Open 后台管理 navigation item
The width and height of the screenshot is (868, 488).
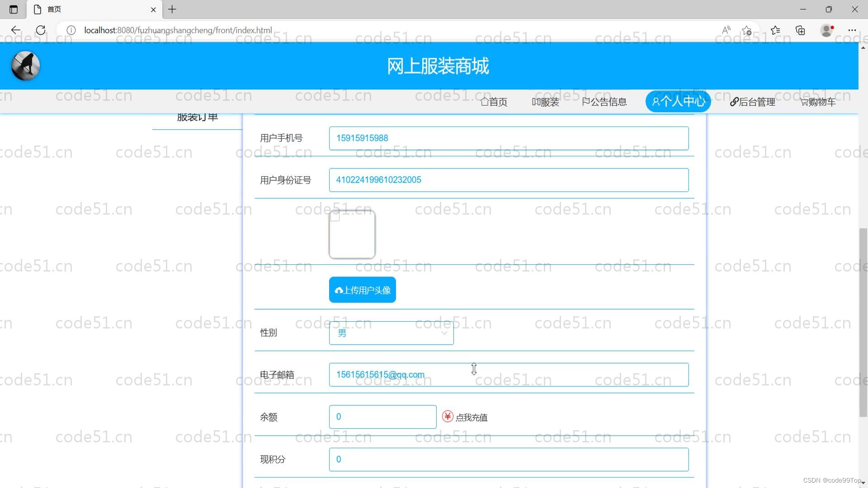[x=752, y=102]
